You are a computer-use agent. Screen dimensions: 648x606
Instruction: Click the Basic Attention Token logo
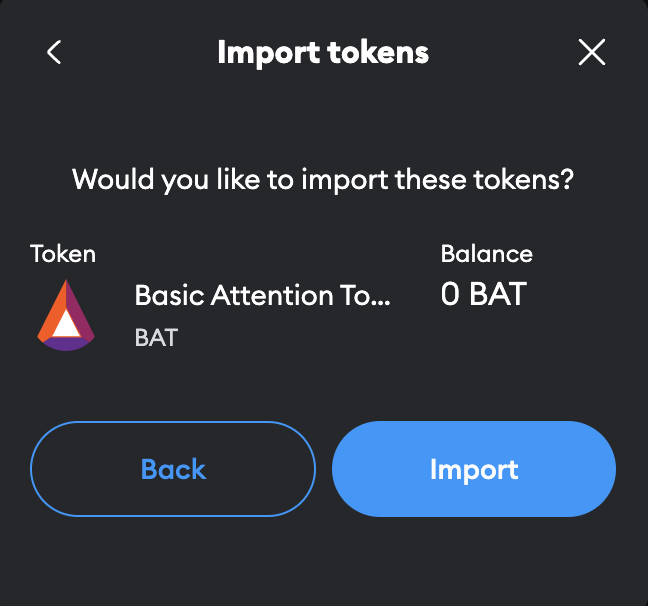pos(66,315)
